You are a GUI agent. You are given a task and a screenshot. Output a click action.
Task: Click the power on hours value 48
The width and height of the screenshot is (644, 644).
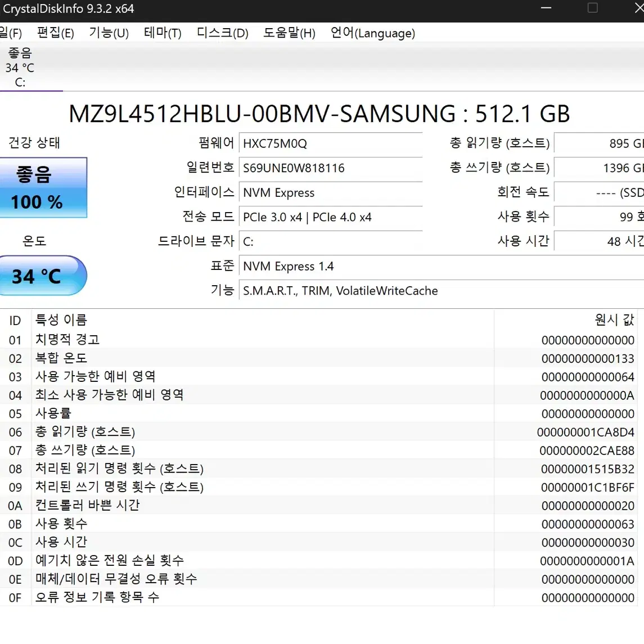(x=599, y=241)
